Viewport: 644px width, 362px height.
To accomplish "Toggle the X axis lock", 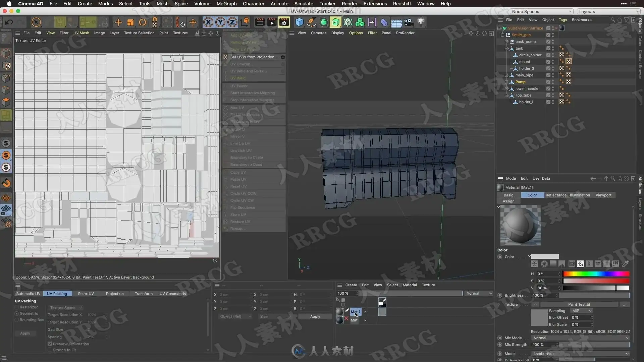I will 208,22.
